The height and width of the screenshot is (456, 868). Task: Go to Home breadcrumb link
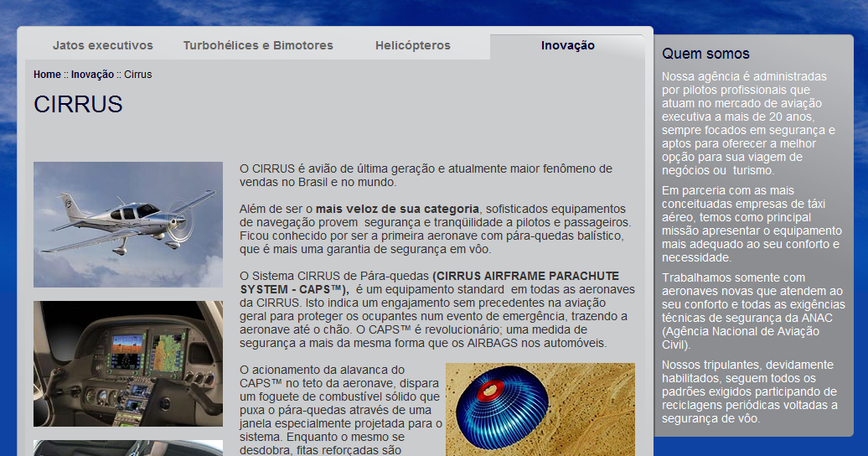click(47, 75)
